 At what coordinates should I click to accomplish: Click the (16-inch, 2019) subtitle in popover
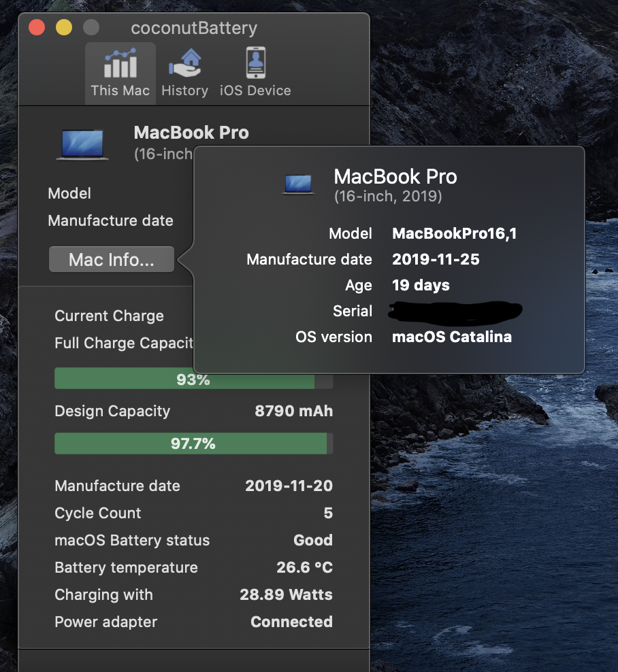(x=388, y=197)
